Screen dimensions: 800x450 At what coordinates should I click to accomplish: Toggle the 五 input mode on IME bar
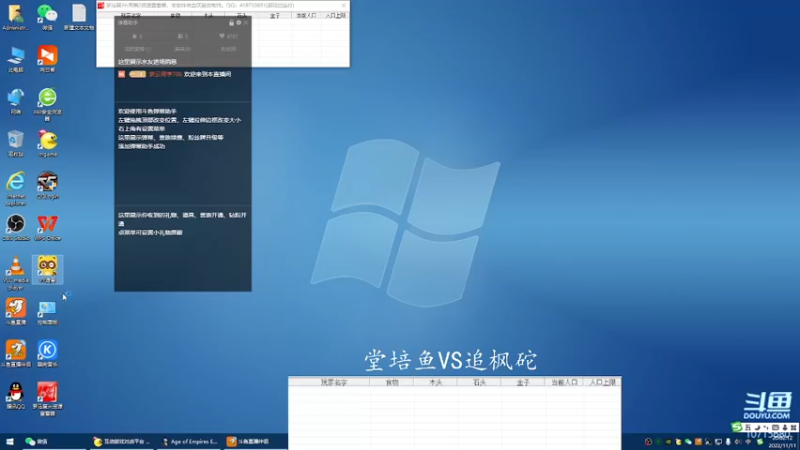[747, 428]
